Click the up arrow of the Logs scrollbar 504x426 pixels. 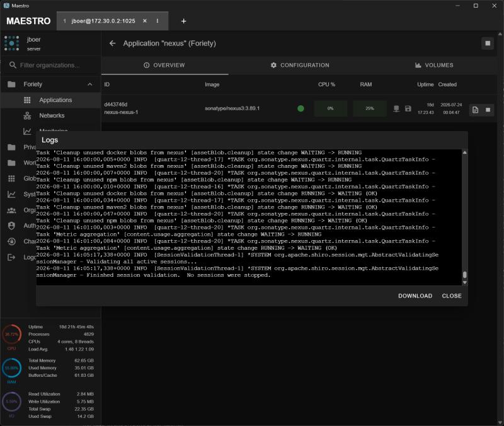(x=464, y=153)
